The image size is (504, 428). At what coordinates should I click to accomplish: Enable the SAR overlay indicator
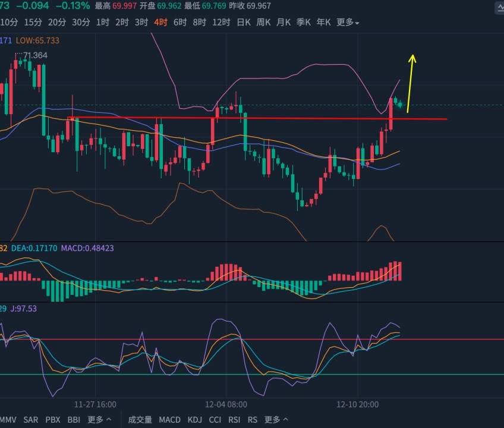[30, 420]
